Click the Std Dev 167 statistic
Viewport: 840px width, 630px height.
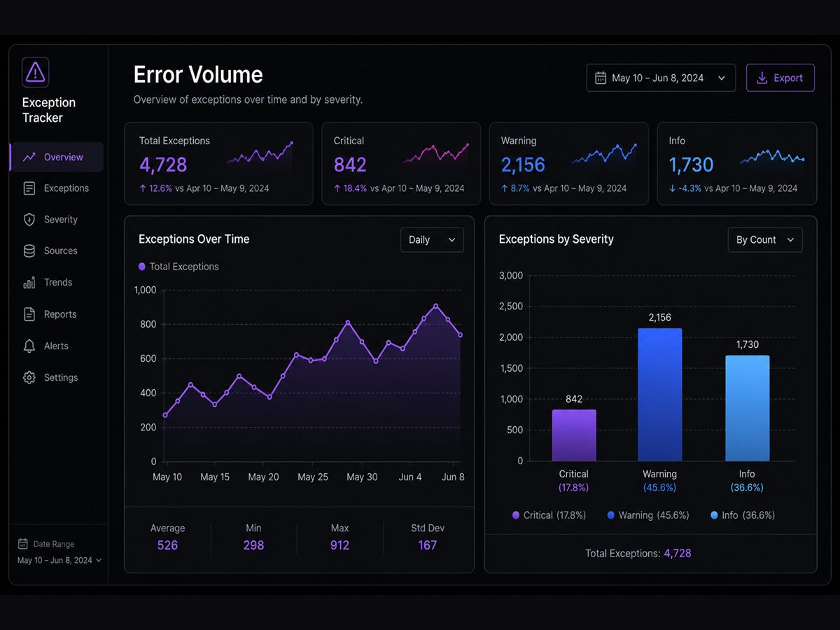pos(428,538)
